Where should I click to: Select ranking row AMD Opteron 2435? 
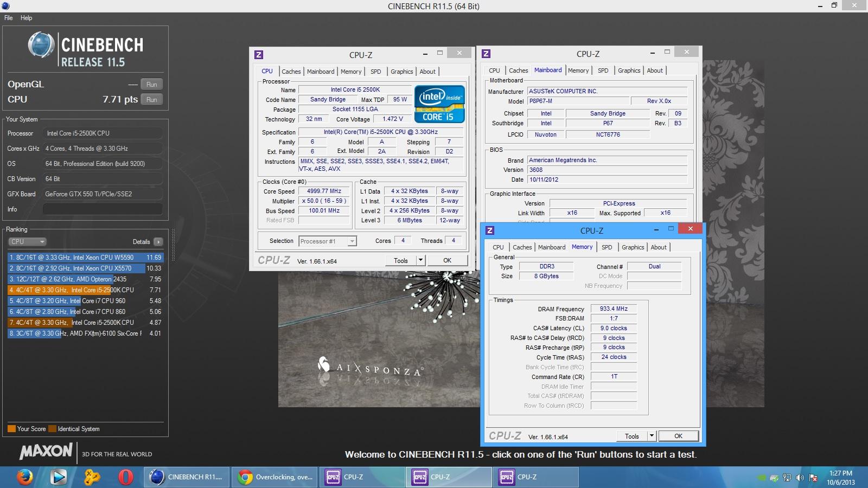tap(85, 279)
